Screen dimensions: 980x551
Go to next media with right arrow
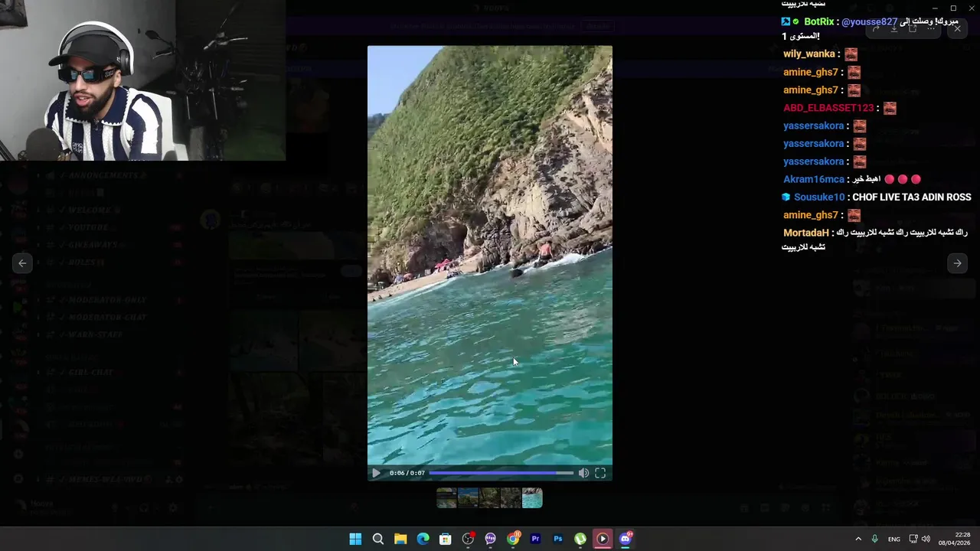957,263
